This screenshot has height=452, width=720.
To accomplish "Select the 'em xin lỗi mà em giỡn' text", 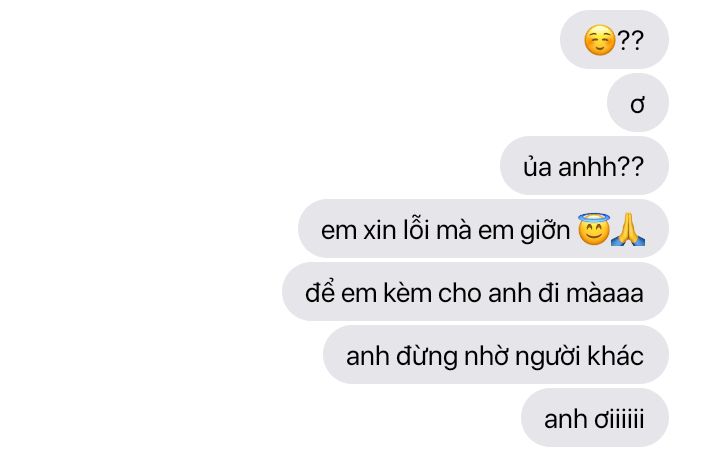I will [x=445, y=230].
